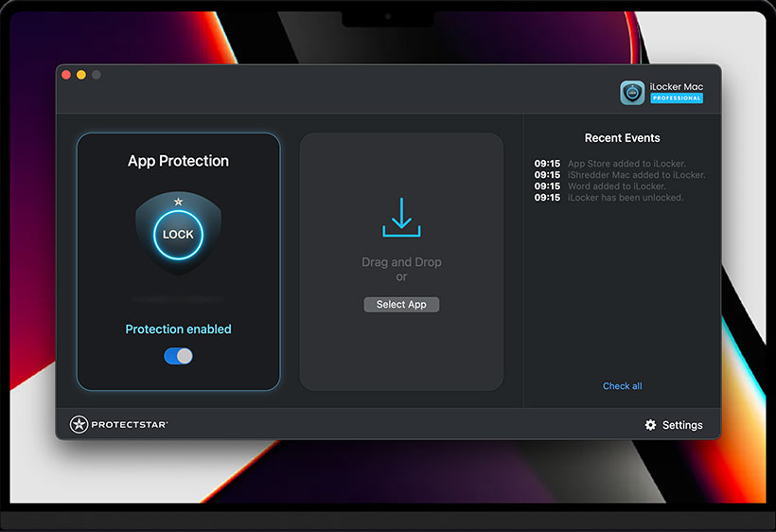The width and height of the screenshot is (776, 532).
Task: Click the Protectstar star logo
Action: [x=79, y=425]
